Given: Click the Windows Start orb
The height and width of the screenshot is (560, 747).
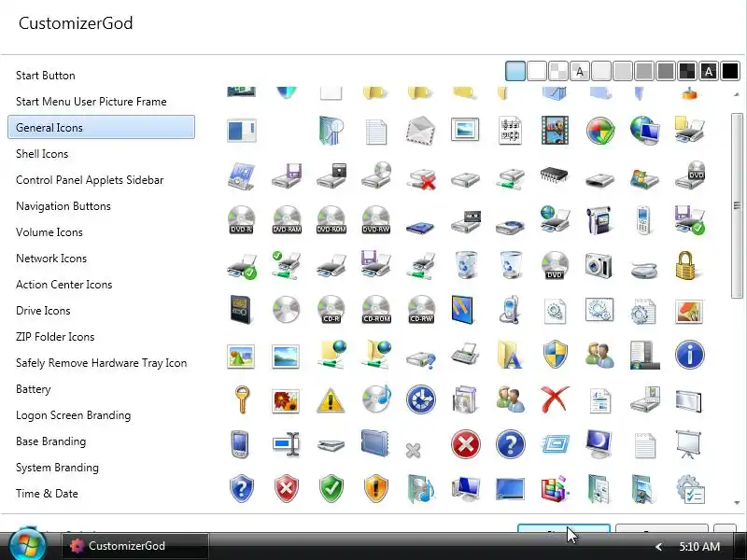Looking at the screenshot, I should click(28, 544).
